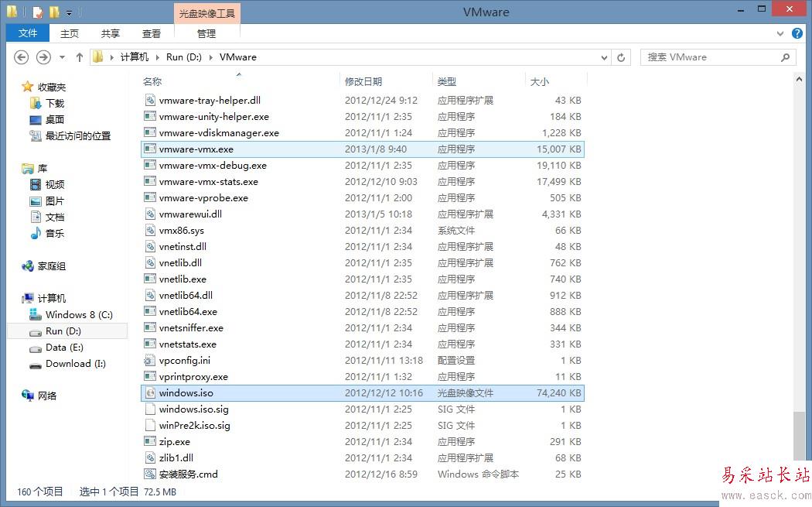Select 网络 in the navigation pane

(46, 396)
